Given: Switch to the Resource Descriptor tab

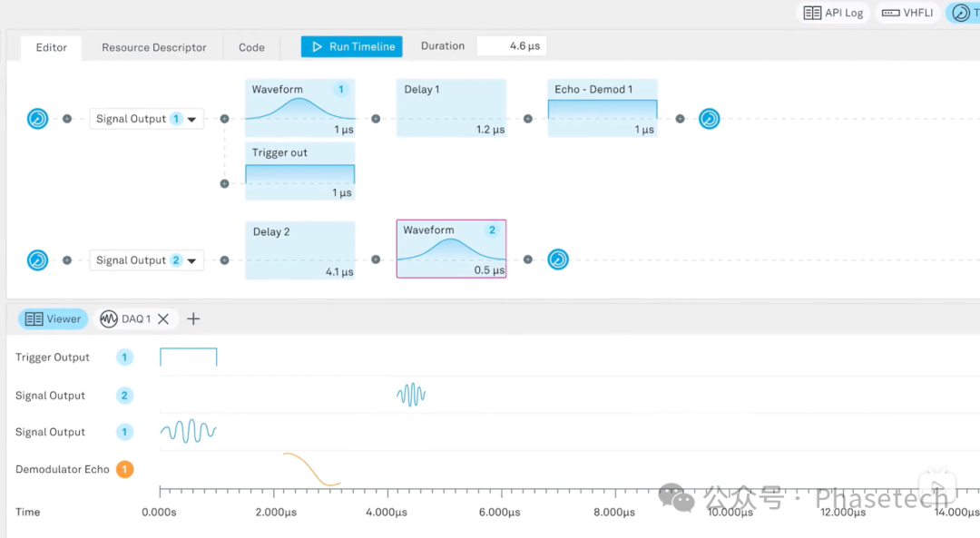Looking at the screenshot, I should (x=153, y=47).
